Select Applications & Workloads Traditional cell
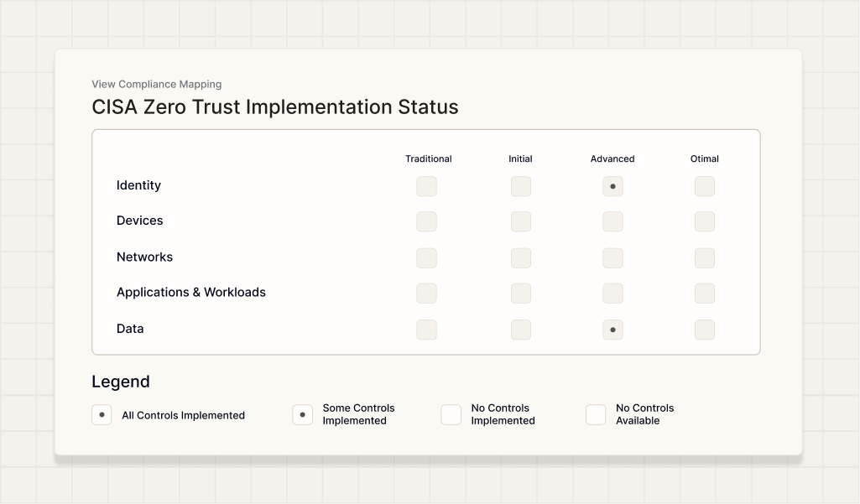This screenshot has height=504, width=860. tap(427, 294)
